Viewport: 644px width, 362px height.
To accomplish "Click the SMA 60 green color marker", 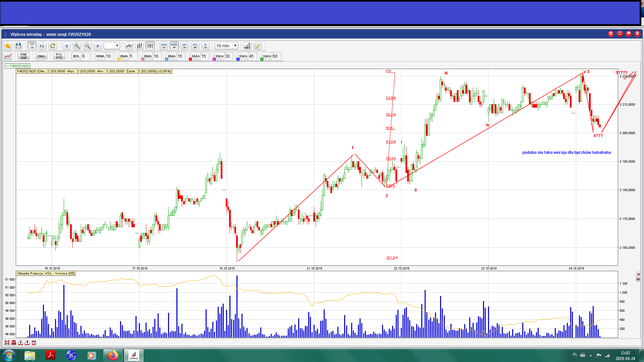I will [262, 59].
